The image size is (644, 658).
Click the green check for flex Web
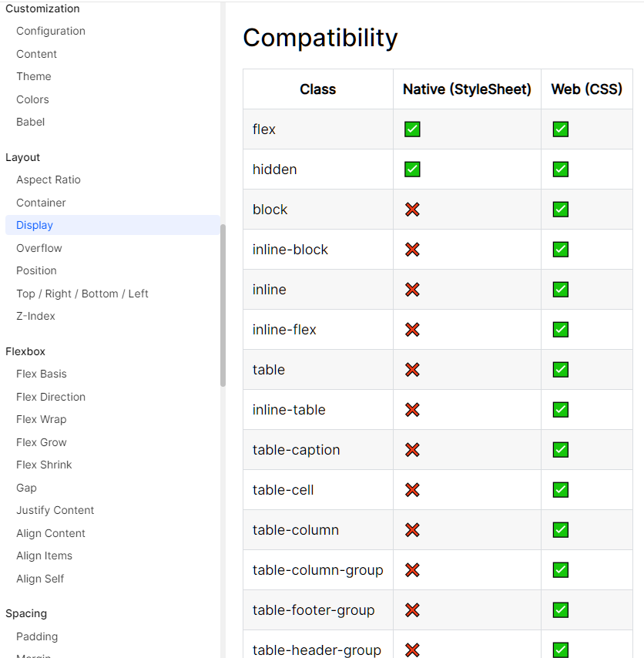point(561,129)
